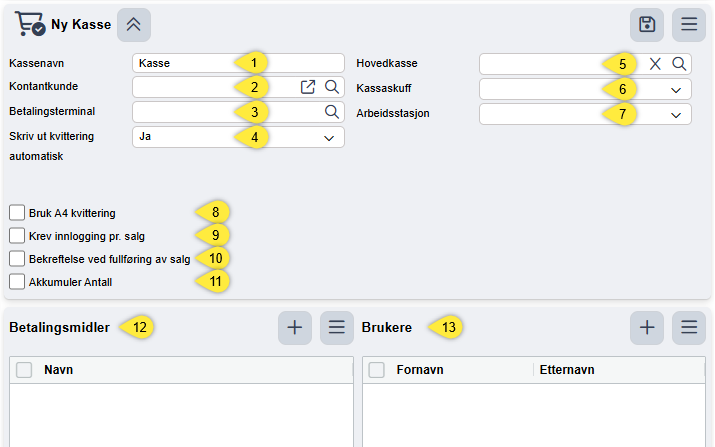Search for a Kontantkunde with magnifier
The image size is (715, 447).
coord(332,87)
